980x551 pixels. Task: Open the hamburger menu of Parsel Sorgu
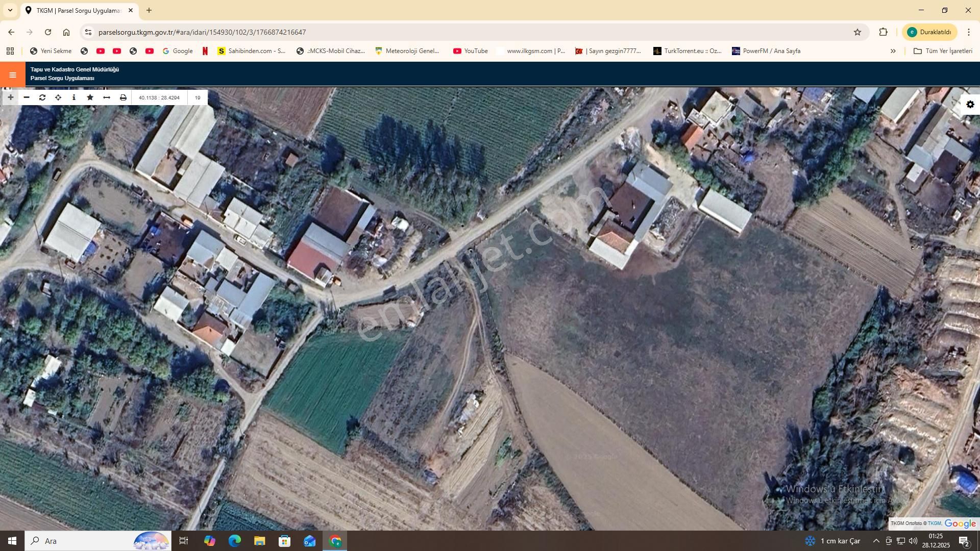(x=12, y=74)
